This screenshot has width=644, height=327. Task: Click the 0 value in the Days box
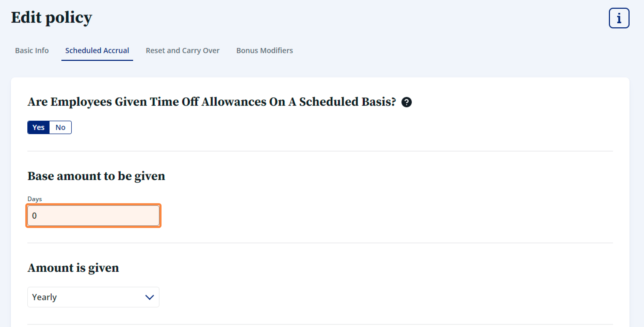pos(34,216)
